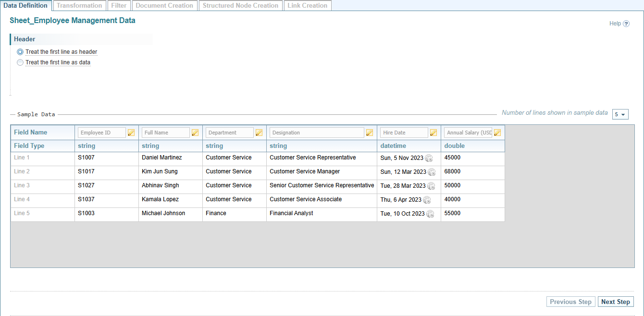The image size is (644, 316).
Task: Click the edit icon beside Hire Date field
Action: pyautogui.click(x=433, y=133)
